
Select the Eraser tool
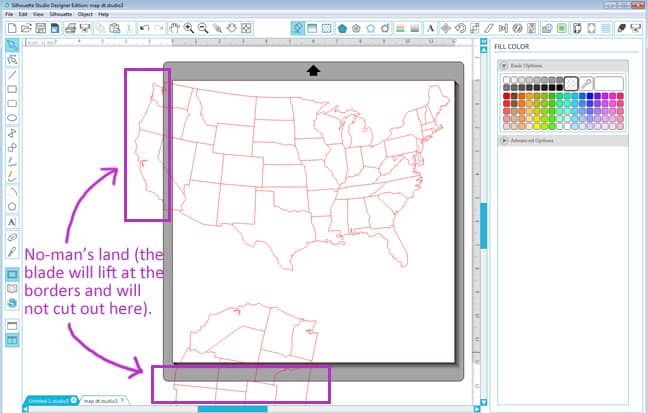(12, 237)
